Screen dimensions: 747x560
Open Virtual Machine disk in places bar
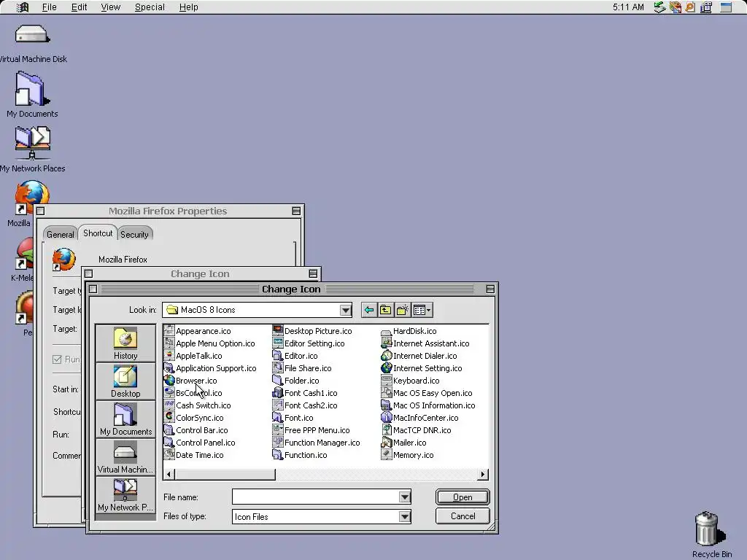(x=125, y=457)
